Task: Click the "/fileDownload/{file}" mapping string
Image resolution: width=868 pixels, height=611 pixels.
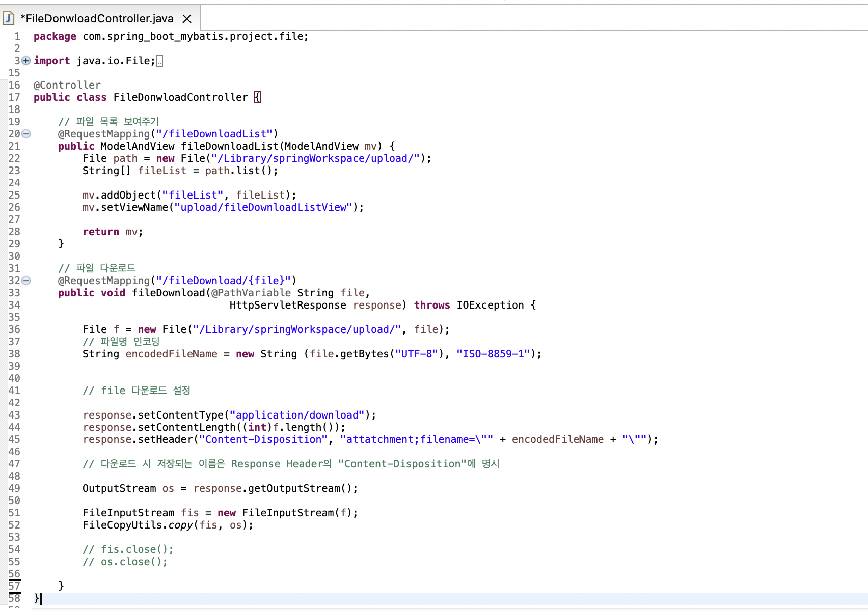Action: [x=224, y=281]
